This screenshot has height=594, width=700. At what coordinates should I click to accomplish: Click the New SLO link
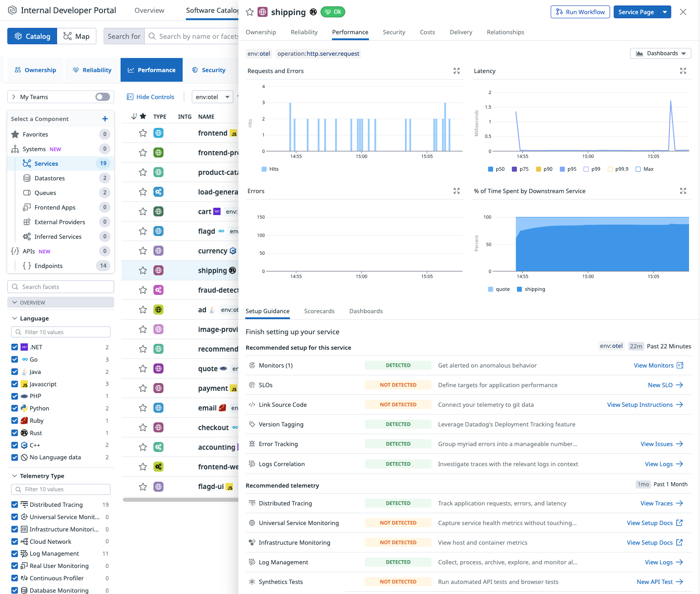[665, 385]
